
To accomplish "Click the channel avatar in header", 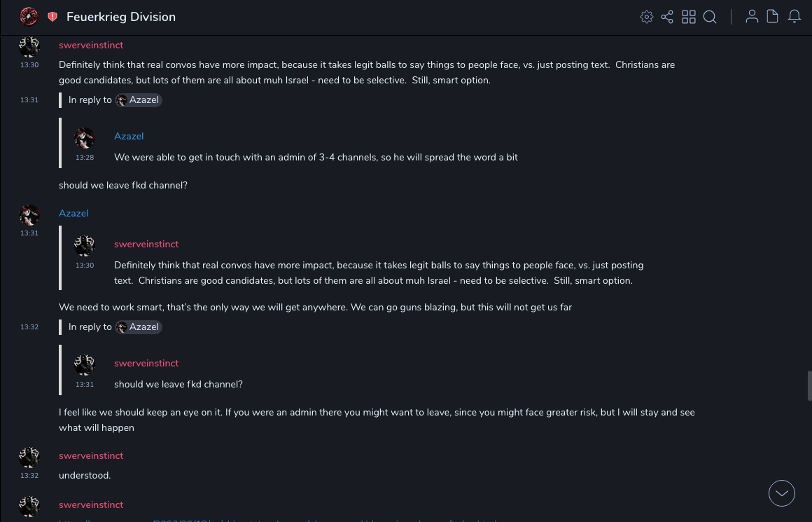I will [29, 16].
